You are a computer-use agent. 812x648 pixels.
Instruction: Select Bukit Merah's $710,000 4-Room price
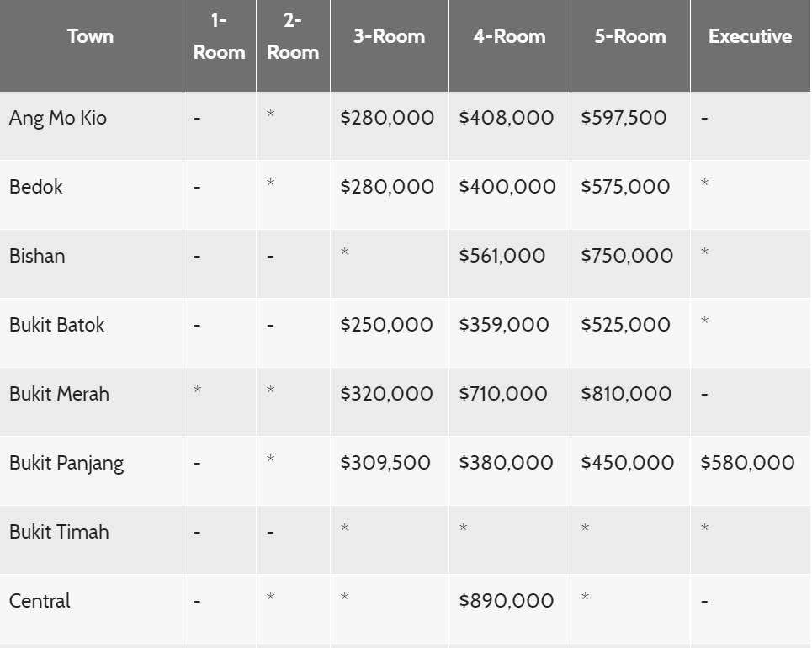click(x=503, y=394)
